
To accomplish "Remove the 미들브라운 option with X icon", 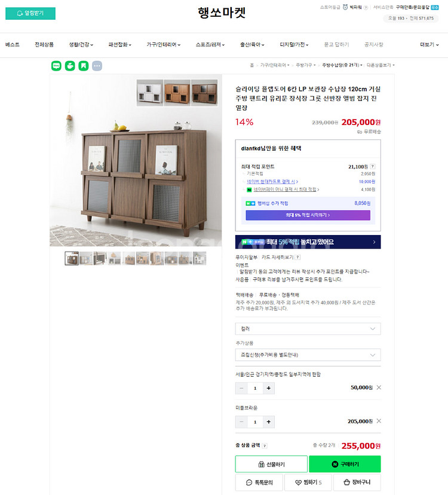I will (x=379, y=421).
